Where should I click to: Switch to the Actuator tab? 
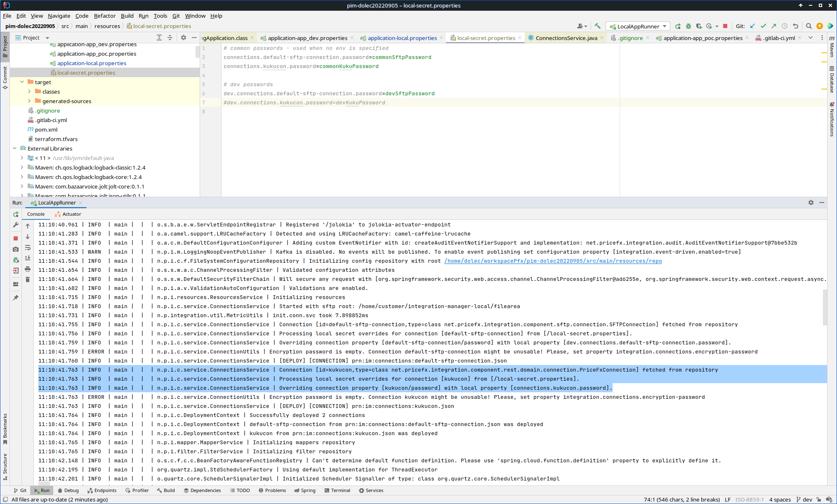(x=68, y=214)
